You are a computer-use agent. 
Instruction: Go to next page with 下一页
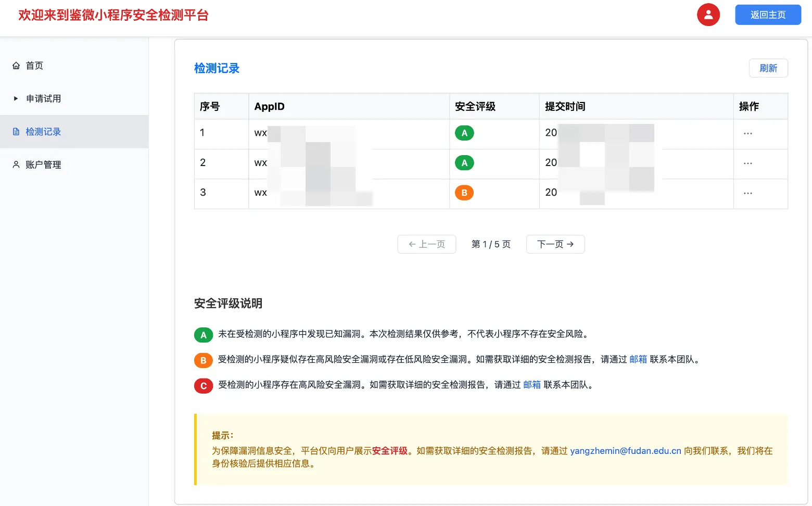(555, 244)
